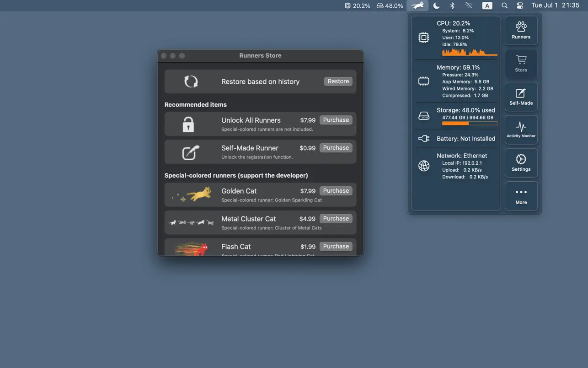This screenshot has width=588, height=368.
Task: Open the Wi-Fi disabled menu bar icon
Action: point(469,5)
